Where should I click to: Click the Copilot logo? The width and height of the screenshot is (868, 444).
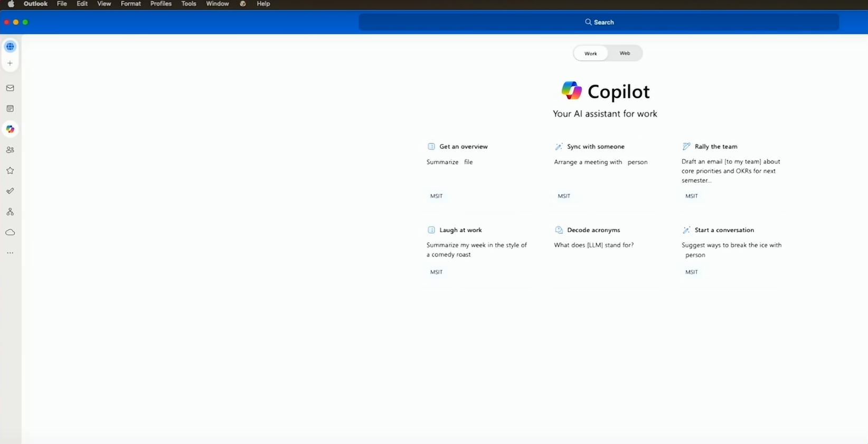pyautogui.click(x=572, y=91)
